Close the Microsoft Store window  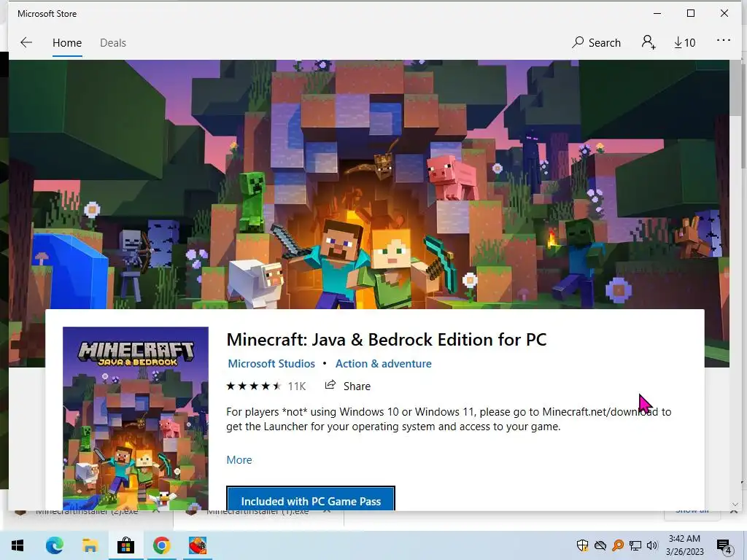click(x=724, y=13)
